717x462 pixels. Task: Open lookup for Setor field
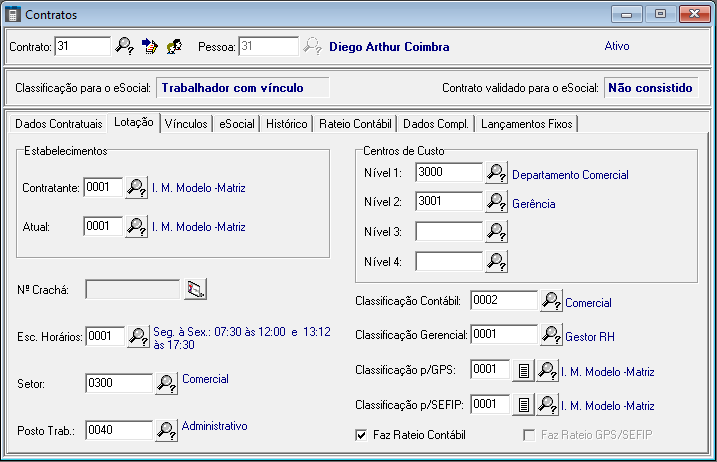coord(166,383)
